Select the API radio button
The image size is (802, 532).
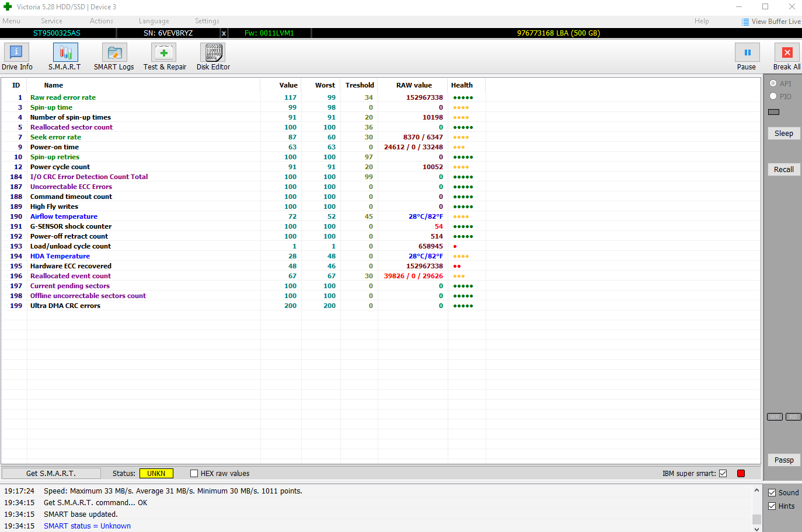pyautogui.click(x=773, y=83)
